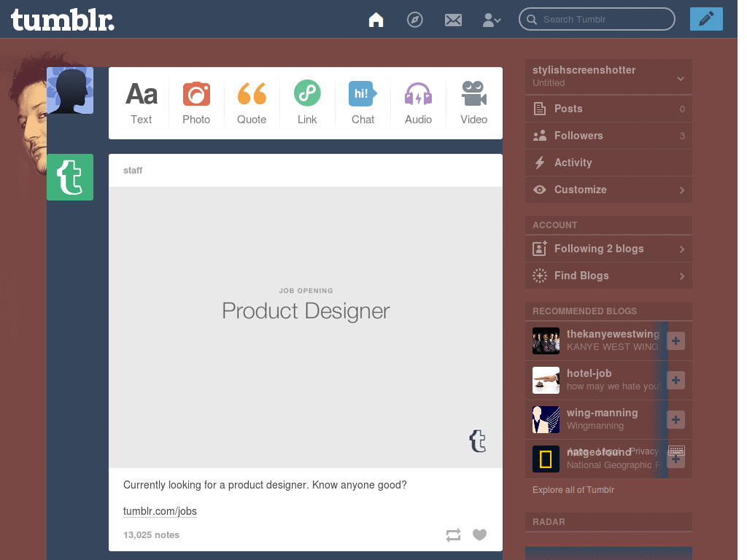Create a new Chat post

tap(363, 103)
